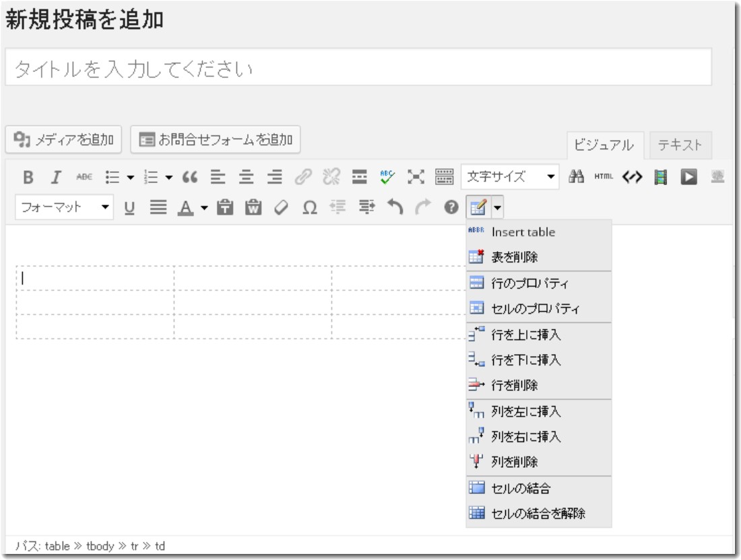Screen dimensions: 741x560
Task: Switch to the テキスト editor tab
Action: point(680,145)
